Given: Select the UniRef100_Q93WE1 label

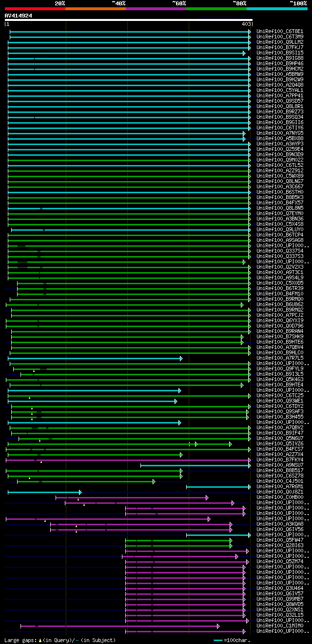Looking at the screenshot, I should coord(280,401).
